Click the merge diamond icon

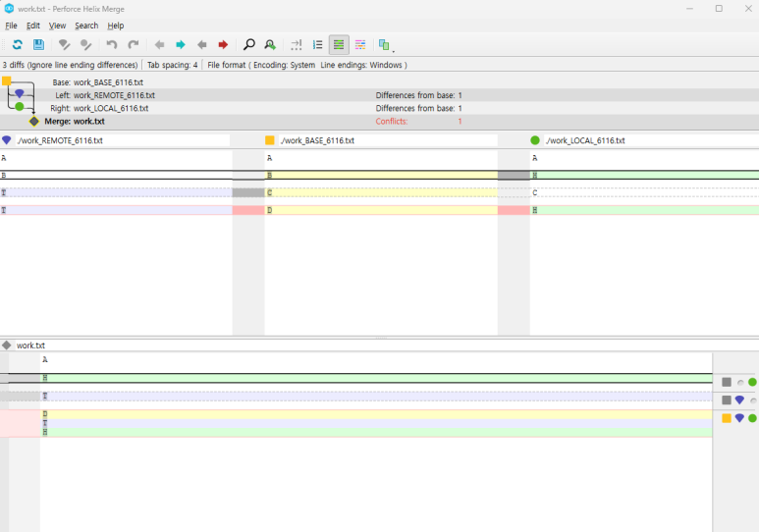point(34,121)
